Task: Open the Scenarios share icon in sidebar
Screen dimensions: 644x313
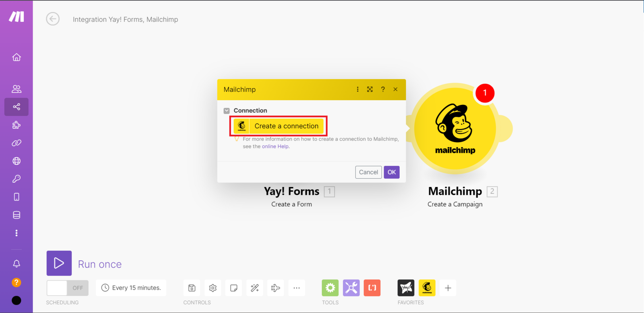Action: 17,107
